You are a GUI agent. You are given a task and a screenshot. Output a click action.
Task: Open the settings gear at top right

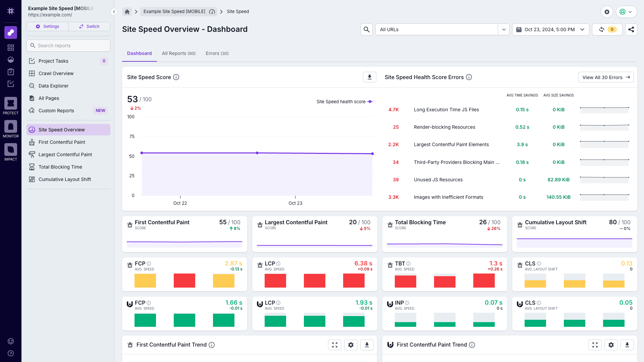(x=607, y=12)
